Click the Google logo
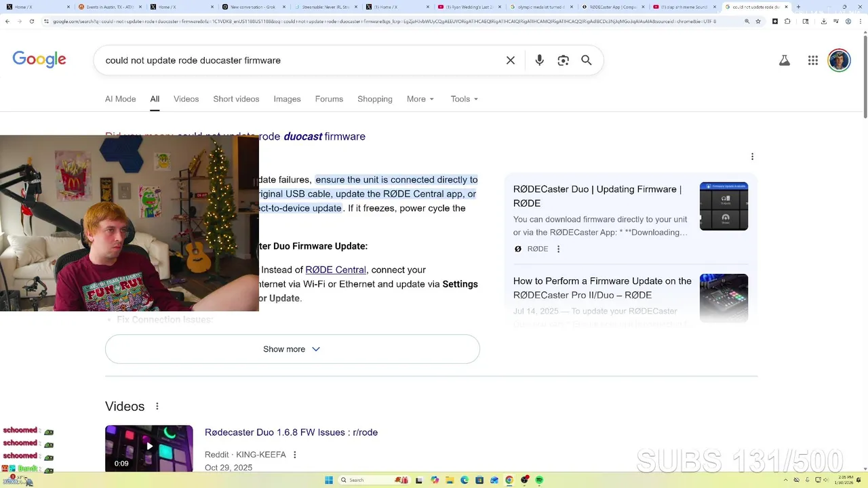The width and height of the screenshot is (868, 488). 39,60
